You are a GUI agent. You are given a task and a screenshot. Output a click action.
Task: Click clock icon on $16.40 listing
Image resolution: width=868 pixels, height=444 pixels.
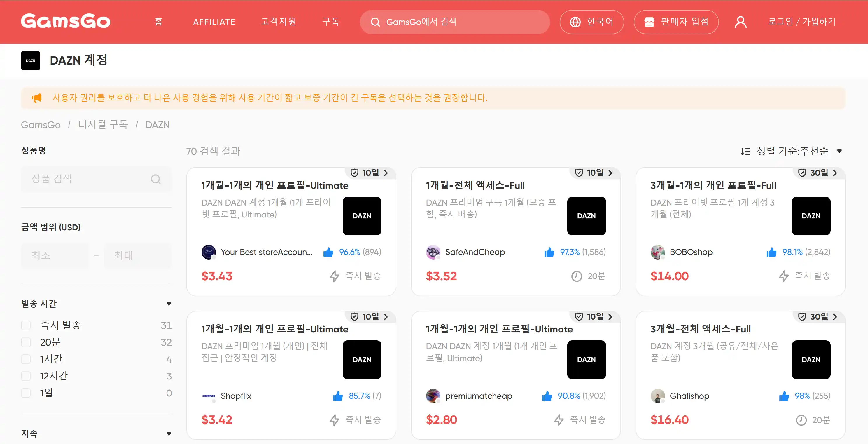(801, 420)
